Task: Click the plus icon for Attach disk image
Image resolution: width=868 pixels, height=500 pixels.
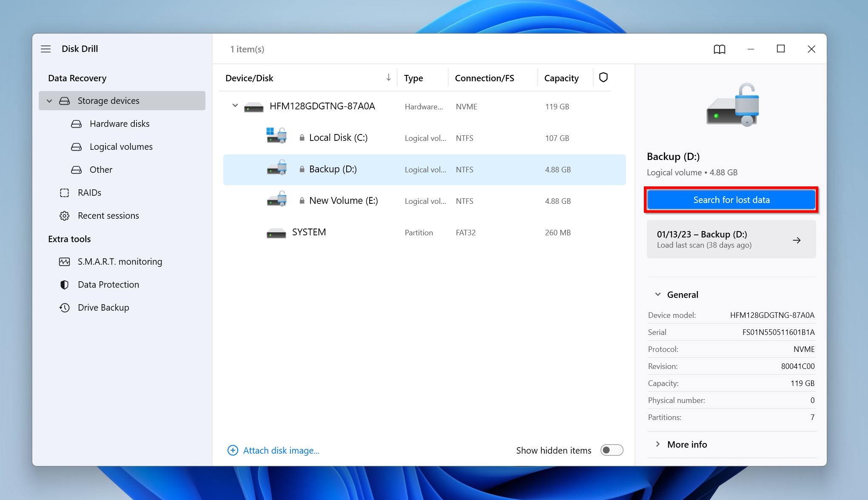Action: [233, 450]
